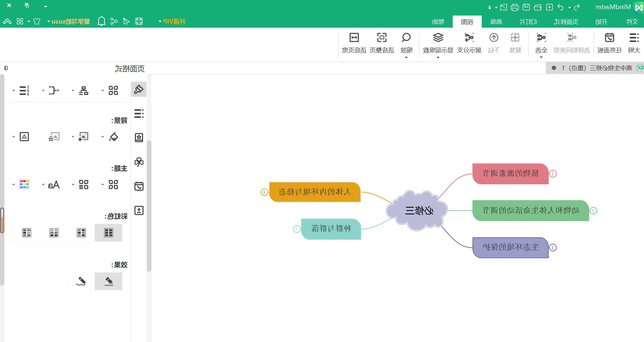
Task: Click the shirt skin icon
Action: [x=37, y=21]
